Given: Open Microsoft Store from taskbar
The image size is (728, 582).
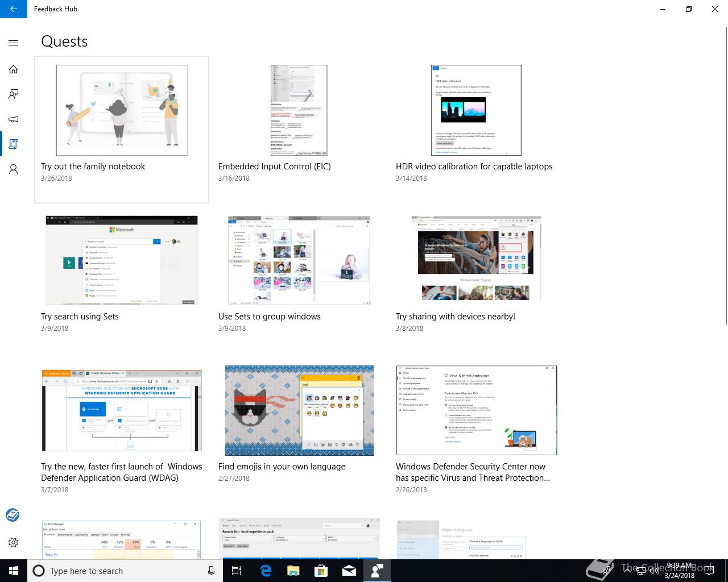Looking at the screenshot, I should coord(321,571).
